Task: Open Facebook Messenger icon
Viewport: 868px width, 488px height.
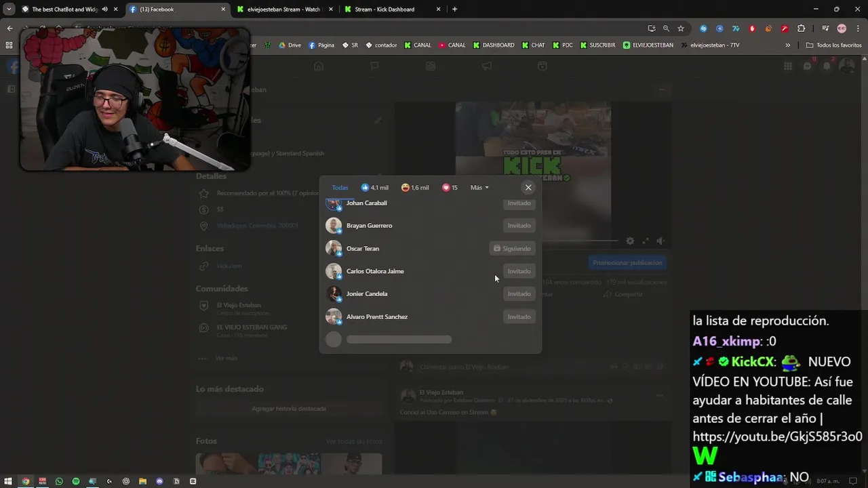Action: 807,66
